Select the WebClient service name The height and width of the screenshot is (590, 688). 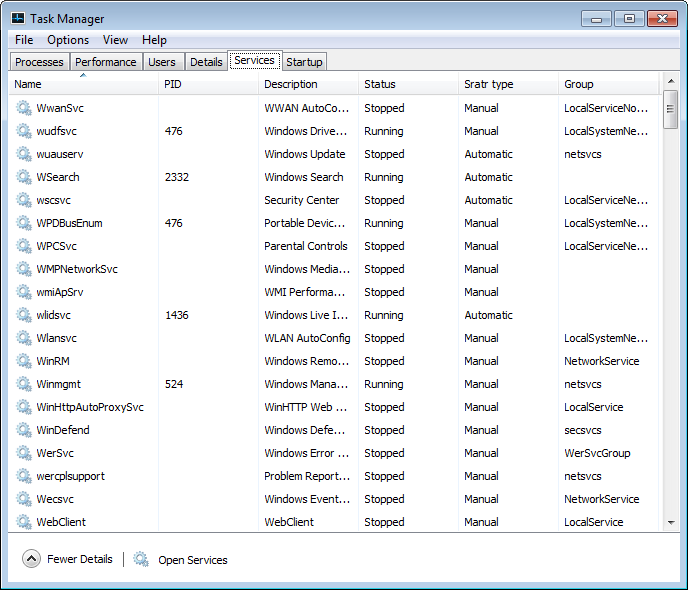tap(61, 522)
